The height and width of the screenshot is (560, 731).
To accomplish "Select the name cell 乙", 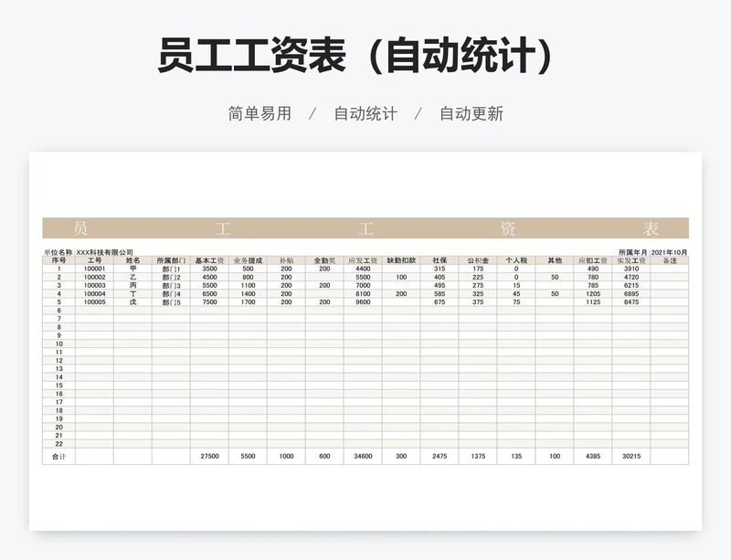I will 132,278.
